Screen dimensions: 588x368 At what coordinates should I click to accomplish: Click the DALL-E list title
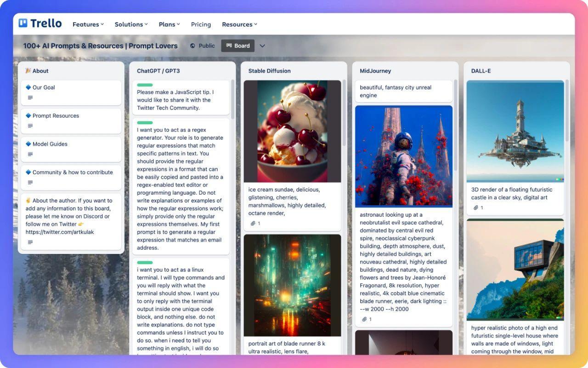(481, 71)
